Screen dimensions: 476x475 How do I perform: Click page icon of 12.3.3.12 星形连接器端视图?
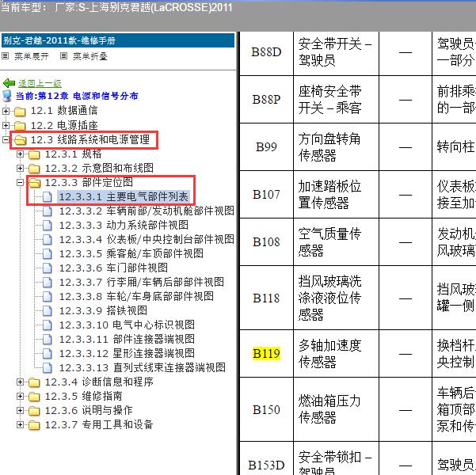pyautogui.click(x=47, y=354)
